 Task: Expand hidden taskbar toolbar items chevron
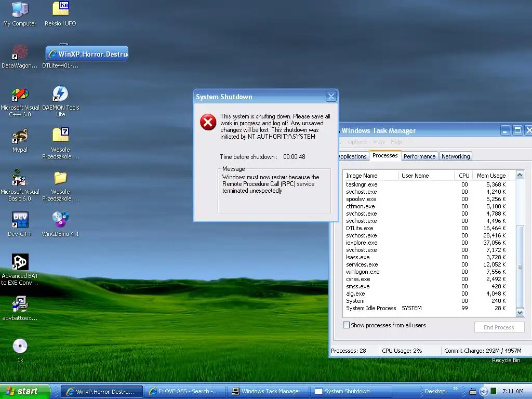pos(455,389)
